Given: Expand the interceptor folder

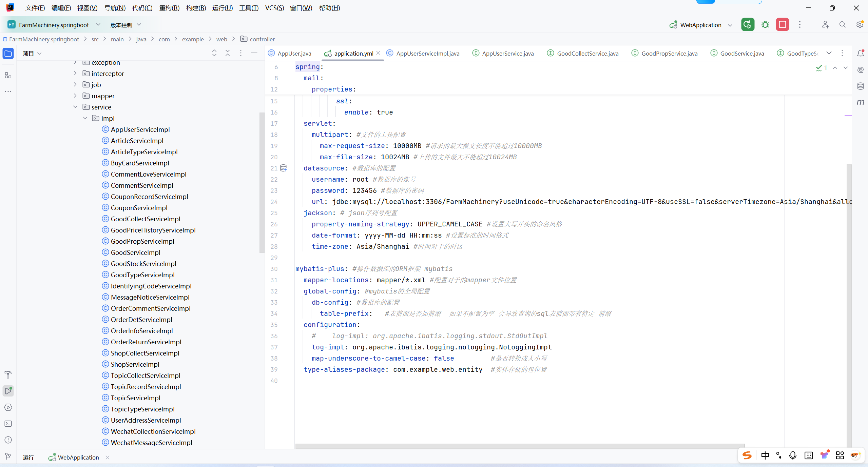Looking at the screenshot, I should click(x=75, y=74).
